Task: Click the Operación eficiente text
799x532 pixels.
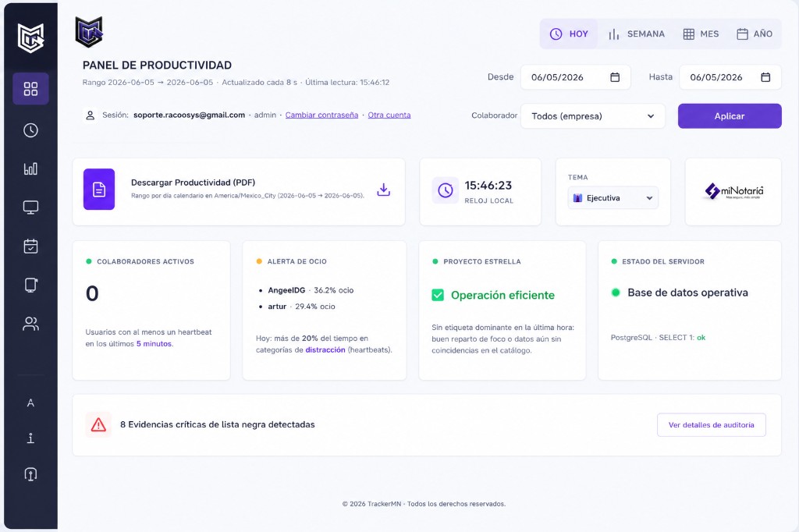Action: [502, 295]
